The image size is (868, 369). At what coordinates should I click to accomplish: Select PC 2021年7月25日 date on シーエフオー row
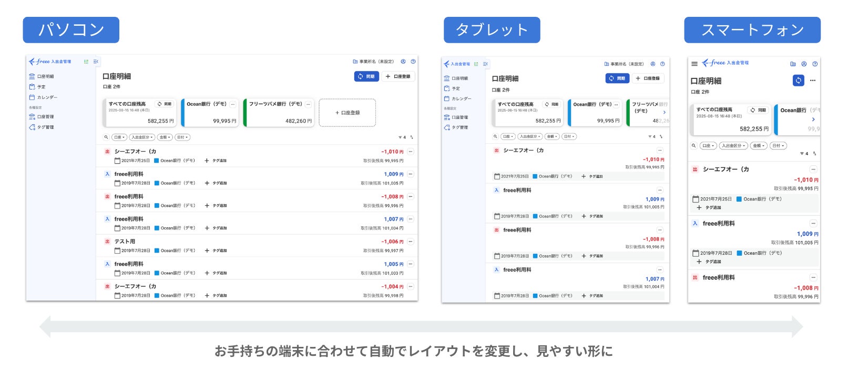[x=132, y=161]
